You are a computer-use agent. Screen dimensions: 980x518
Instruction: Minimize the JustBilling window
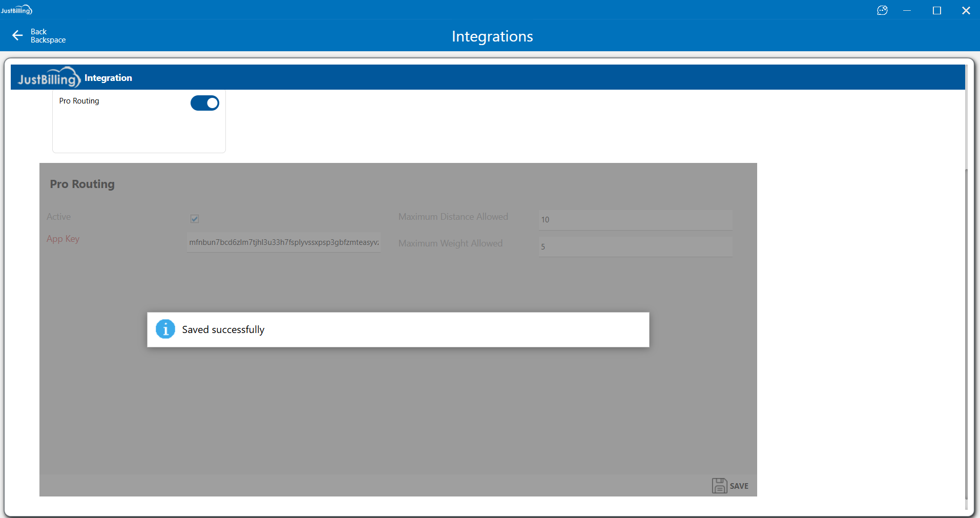pos(907,10)
